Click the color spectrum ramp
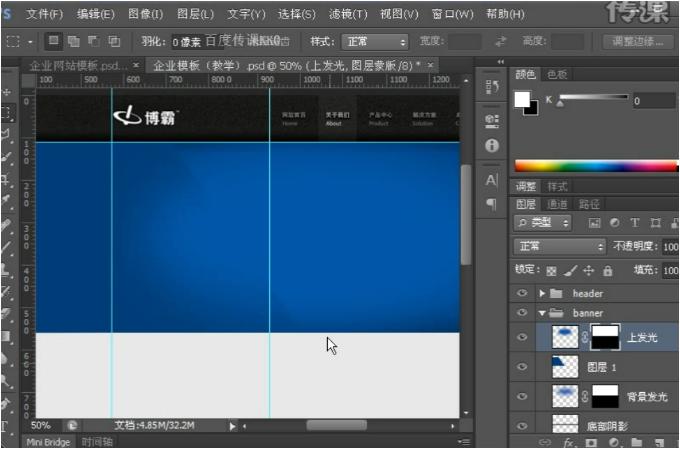Viewport: 680px width, 449px height. [596, 166]
